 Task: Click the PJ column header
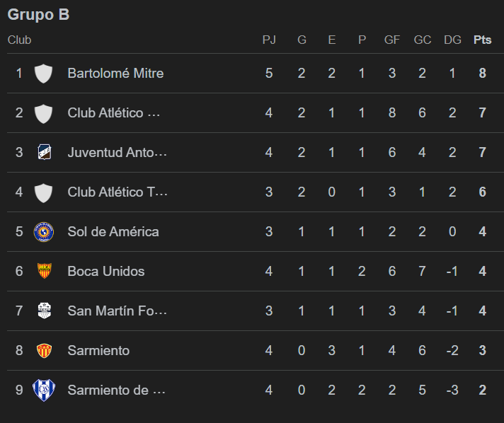click(269, 40)
